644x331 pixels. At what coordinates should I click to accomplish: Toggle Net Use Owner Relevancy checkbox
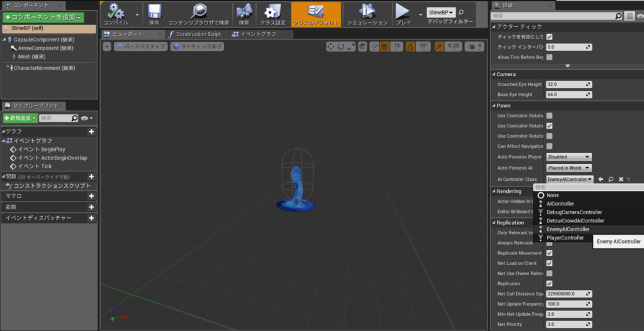(549, 273)
